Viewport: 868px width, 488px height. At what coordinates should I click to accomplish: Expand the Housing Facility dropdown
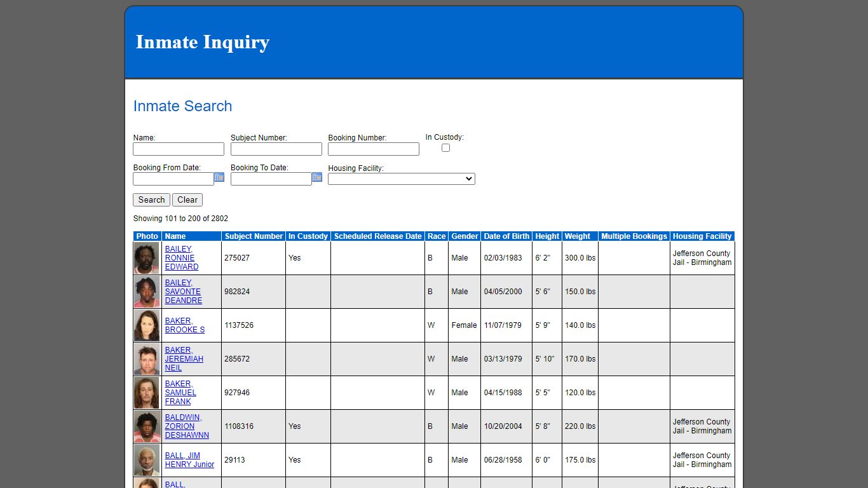pyautogui.click(x=402, y=179)
